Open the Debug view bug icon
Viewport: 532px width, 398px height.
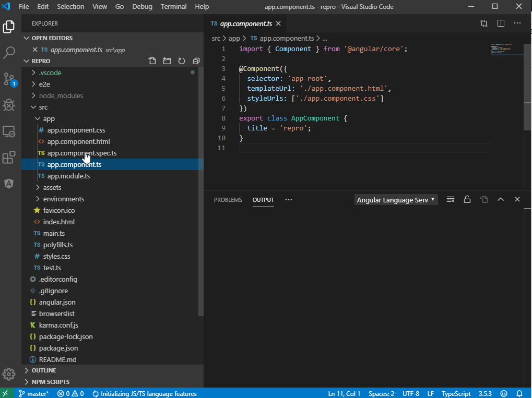pyautogui.click(x=9, y=105)
